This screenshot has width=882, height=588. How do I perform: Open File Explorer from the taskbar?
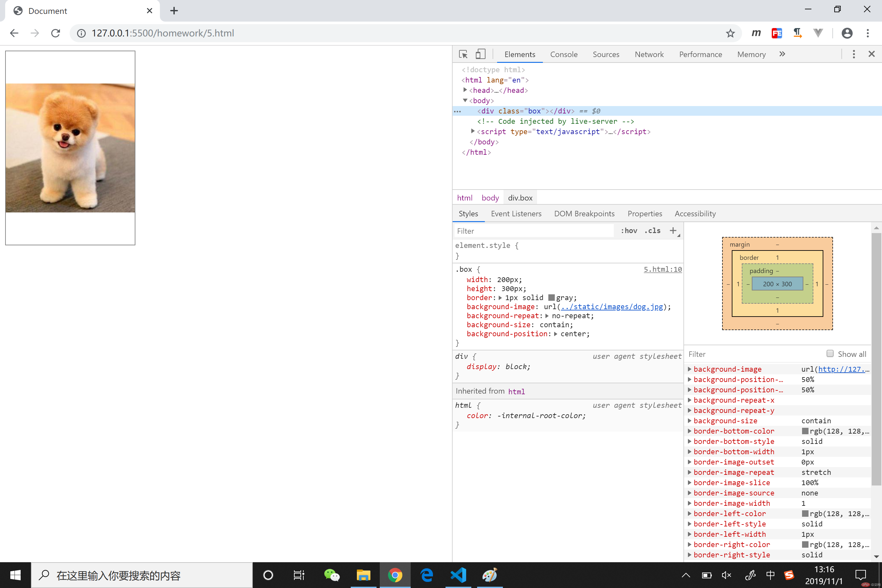click(x=363, y=575)
